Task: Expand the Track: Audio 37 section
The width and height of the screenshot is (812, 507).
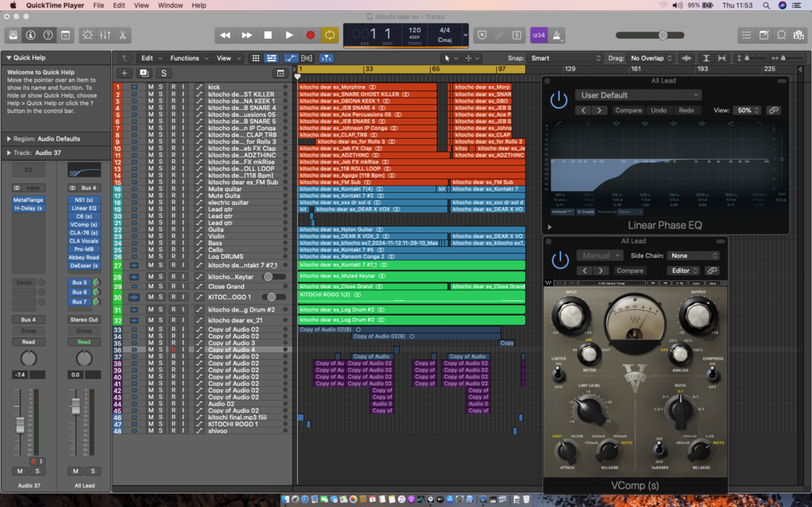Action: [x=9, y=153]
